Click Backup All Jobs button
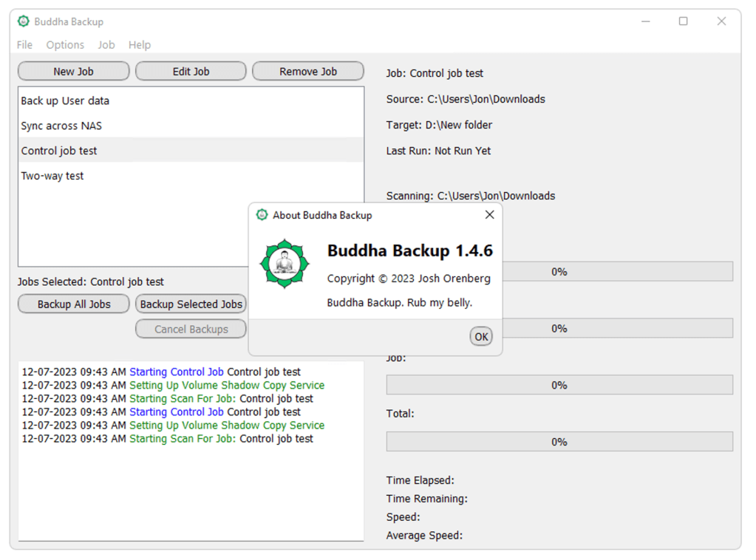 coord(74,304)
